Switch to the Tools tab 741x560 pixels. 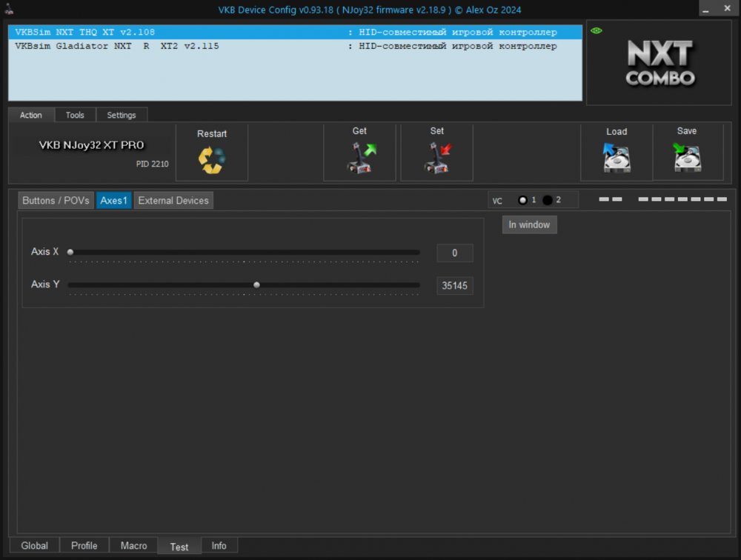tap(75, 115)
